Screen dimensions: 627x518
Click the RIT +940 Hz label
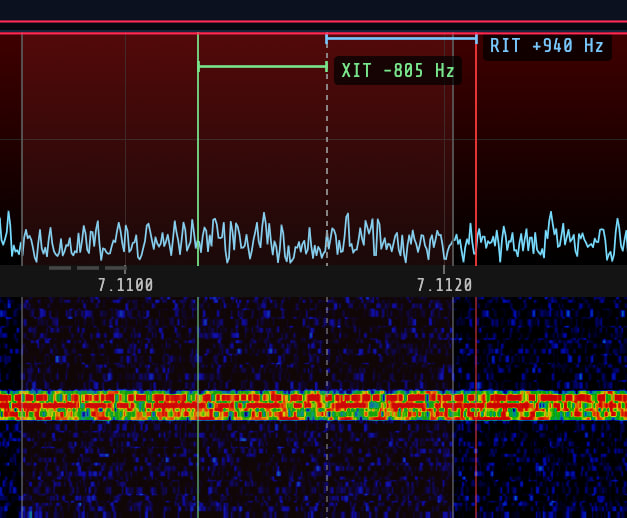click(547, 46)
